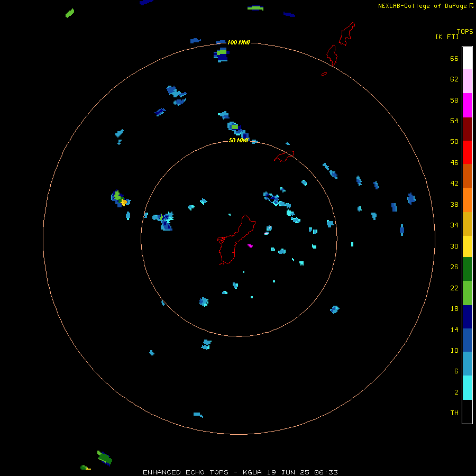Screen dimensions: 476x476
Task: Select the medium blue legend swatch
Action: (x=467, y=340)
